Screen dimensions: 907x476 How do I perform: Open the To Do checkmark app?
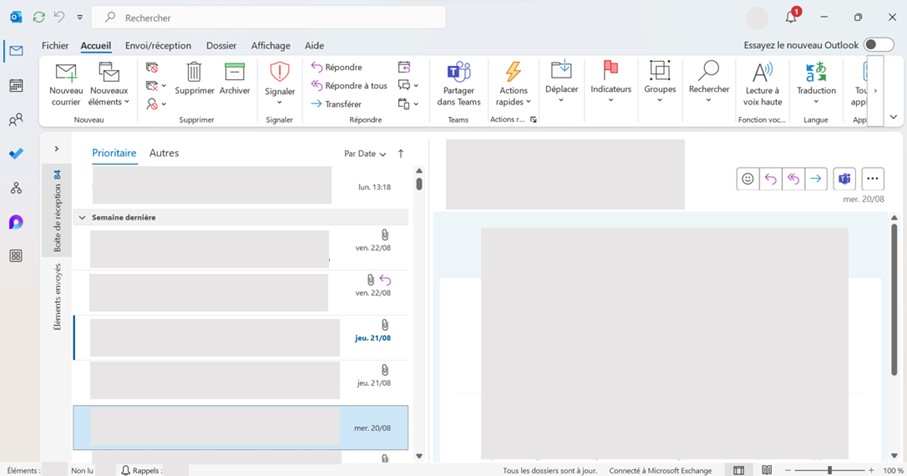tap(16, 154)
